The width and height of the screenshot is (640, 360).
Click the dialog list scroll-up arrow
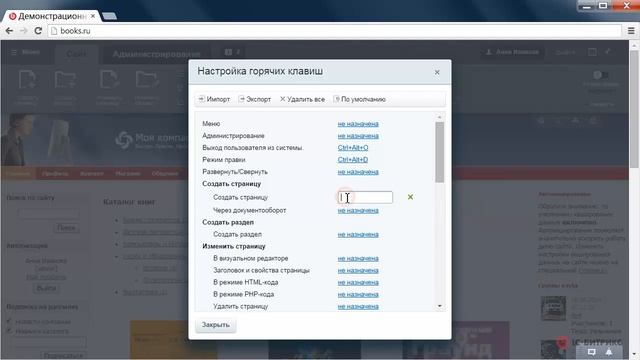pyautogui.click(x=440, y=118)
